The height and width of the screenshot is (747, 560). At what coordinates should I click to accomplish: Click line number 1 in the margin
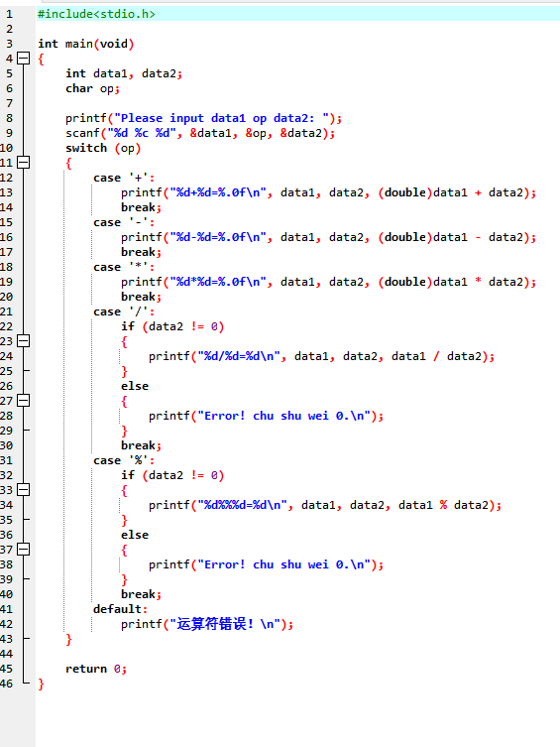9,14
